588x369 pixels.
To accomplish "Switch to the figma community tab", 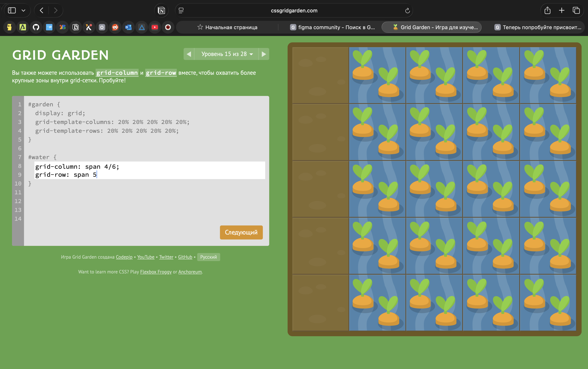I will click(x=332, y=27).
